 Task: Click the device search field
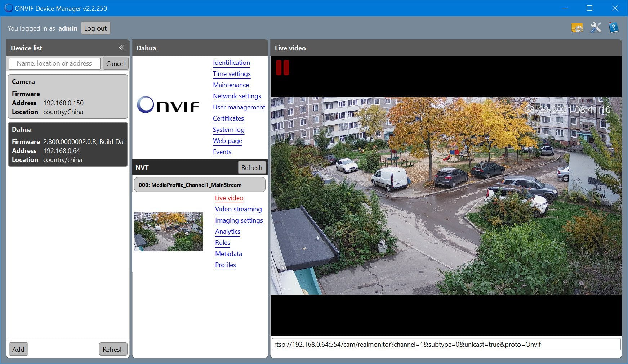click(54, 63)
